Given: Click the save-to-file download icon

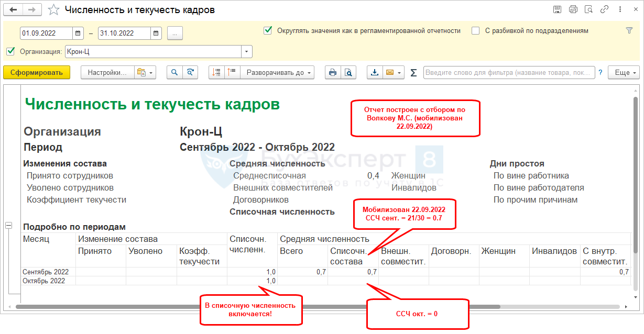Looking at the screenshot, I should [x=374, y=73].
